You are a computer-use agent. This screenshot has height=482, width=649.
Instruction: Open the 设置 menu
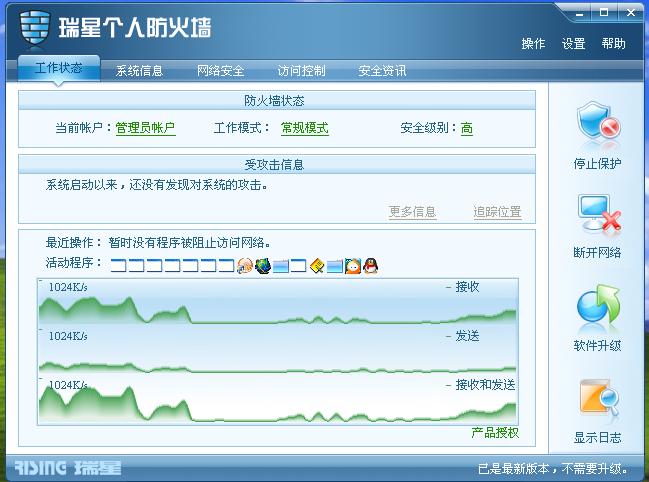(x=573, y=43)
